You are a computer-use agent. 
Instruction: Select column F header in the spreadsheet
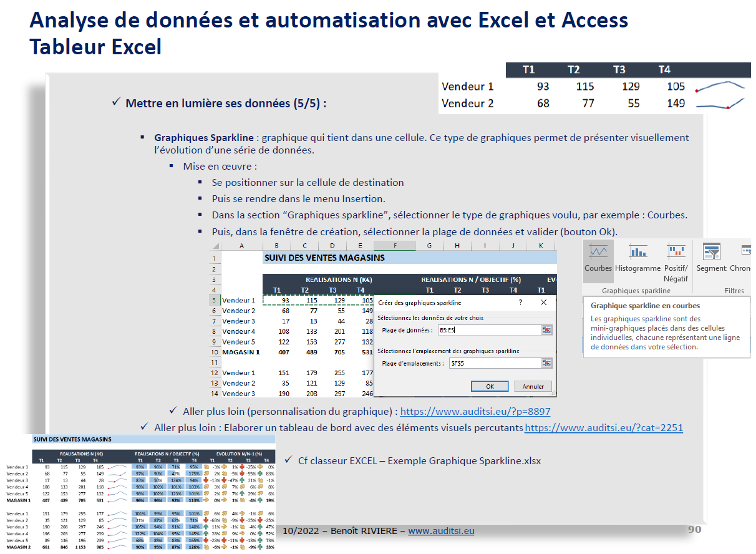tap(394, 246)
